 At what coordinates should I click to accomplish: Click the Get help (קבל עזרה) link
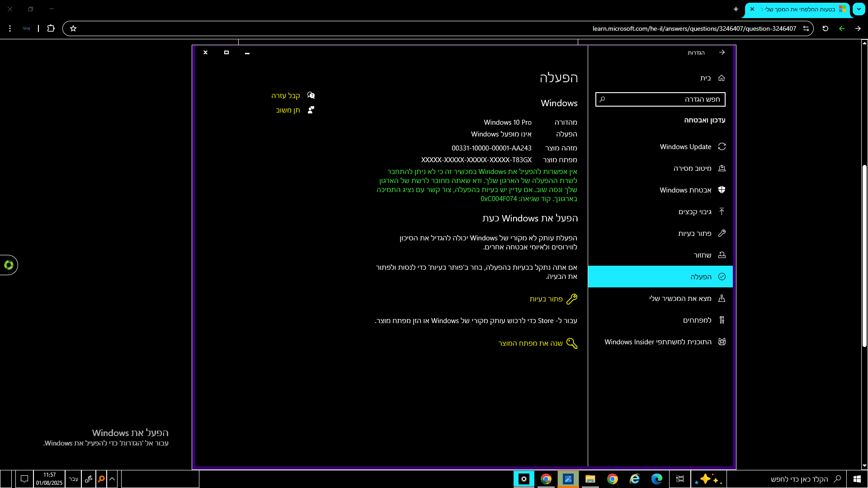tap(286, 96)
